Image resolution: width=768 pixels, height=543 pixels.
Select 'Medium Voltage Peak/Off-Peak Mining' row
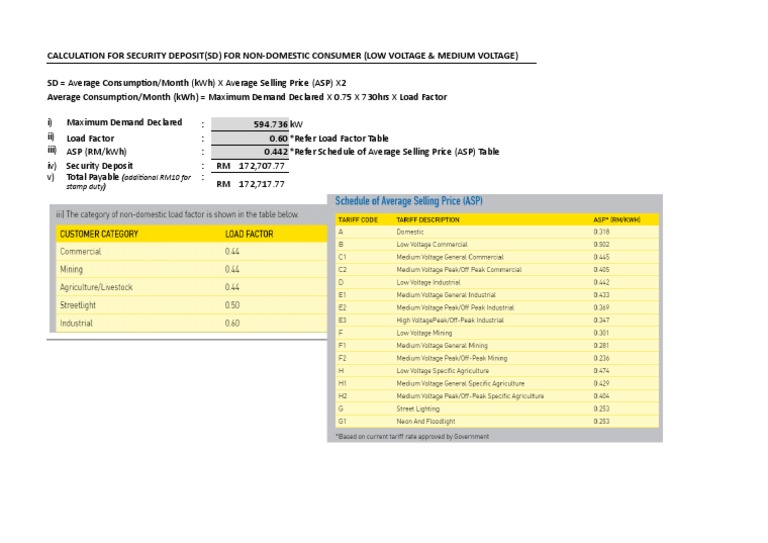coord(497,358)
